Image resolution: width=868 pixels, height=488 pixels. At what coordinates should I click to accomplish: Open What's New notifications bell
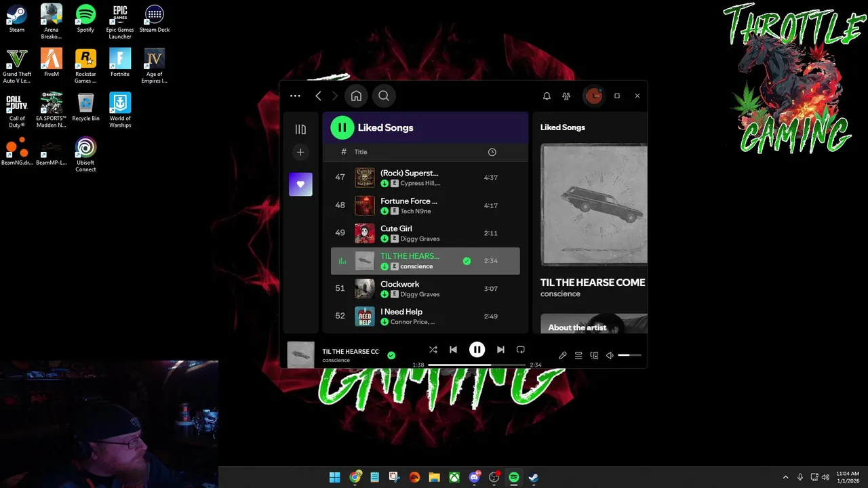click(x=547, y=96)
